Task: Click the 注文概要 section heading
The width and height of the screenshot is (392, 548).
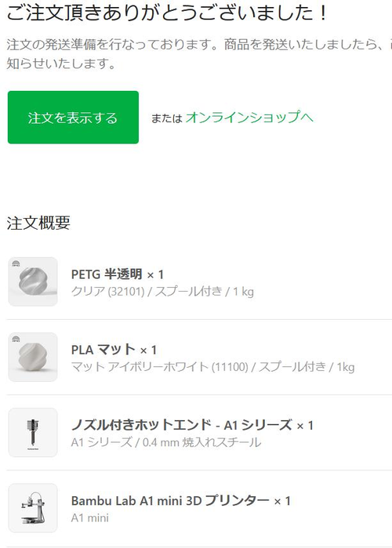Action: (x=38, y=223)
